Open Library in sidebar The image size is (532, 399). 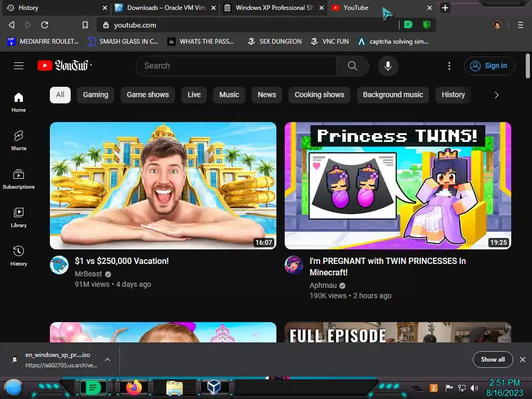tap(19, 218)
